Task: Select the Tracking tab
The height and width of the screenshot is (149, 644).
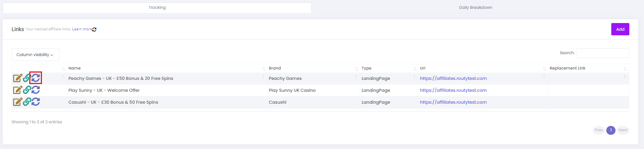Action: click(157, 8)
